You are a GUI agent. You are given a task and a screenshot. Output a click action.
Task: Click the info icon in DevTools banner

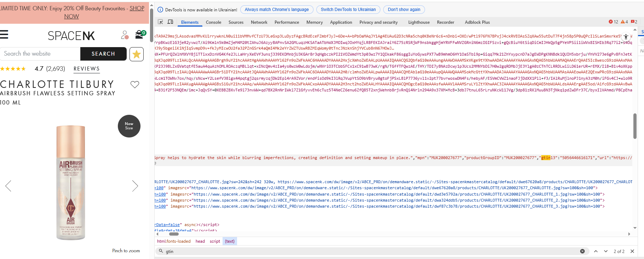pyautogui.click(x=160, y=10)
